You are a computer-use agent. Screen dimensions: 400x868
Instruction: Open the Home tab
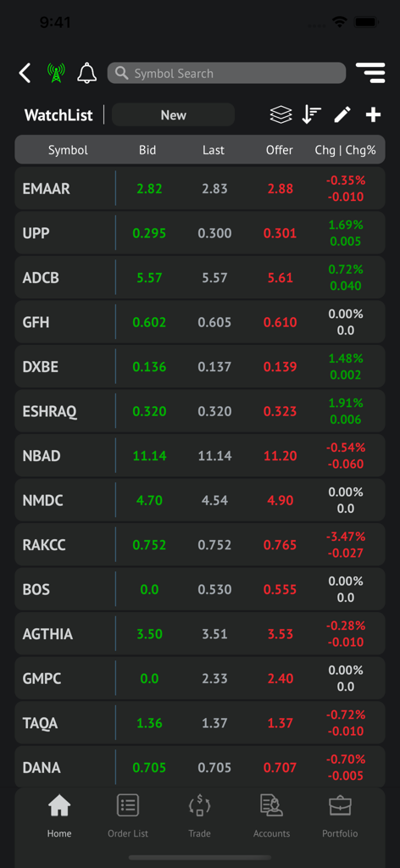59,816
